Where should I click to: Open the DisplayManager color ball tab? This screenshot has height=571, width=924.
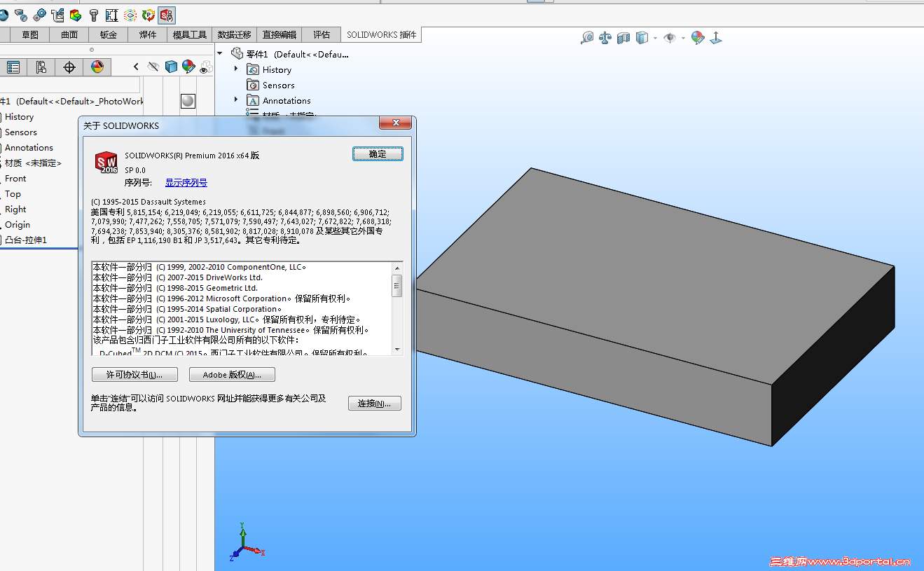[x=97, y=67]
